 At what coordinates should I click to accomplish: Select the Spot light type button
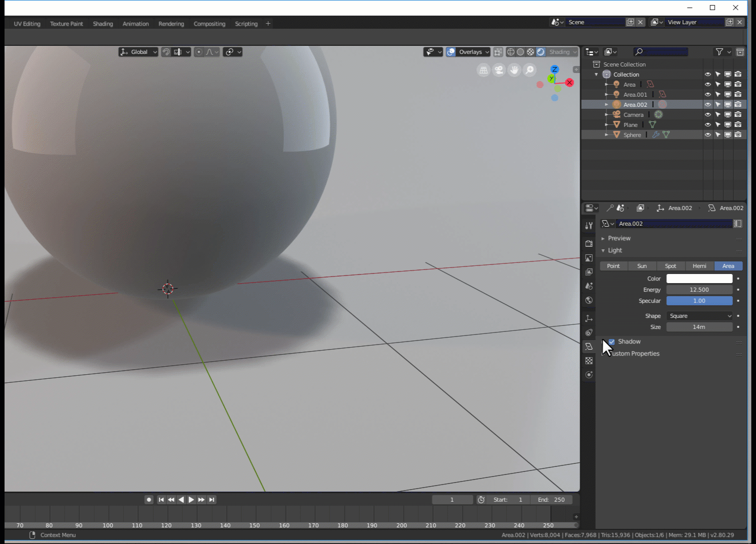[x=671, y=265]
